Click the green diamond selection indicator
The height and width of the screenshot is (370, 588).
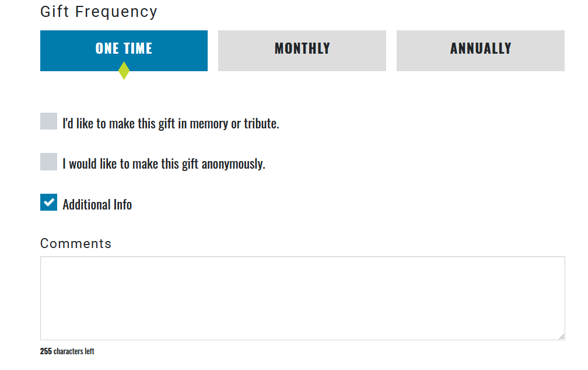tap(124, 72)
